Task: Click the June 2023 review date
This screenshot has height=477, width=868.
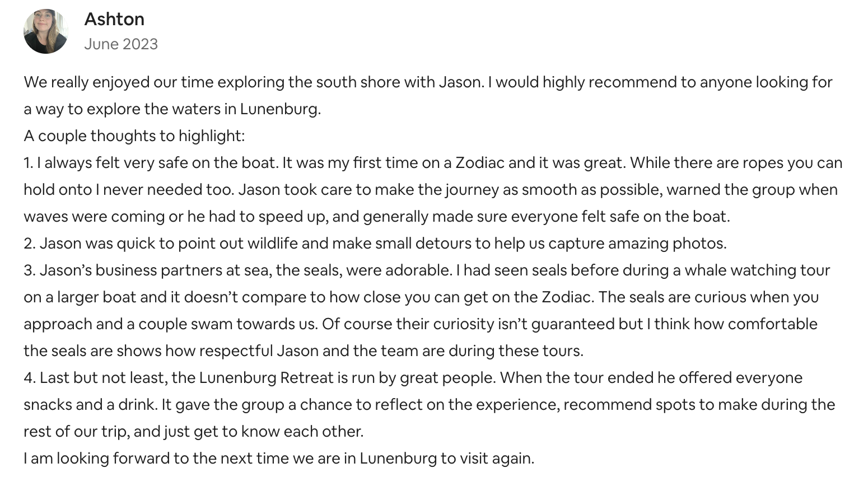Action: (121, 44)
